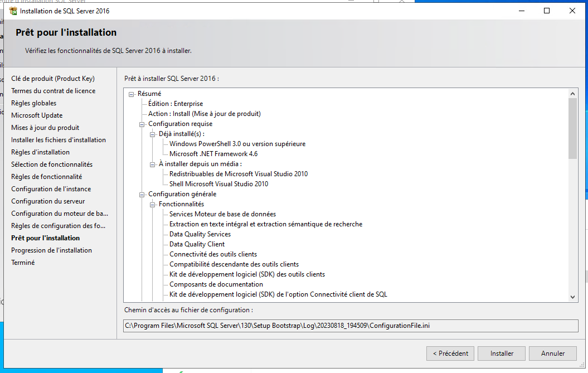The height and width of the screenshot is (373, 588).
Task: Select the configuration file path field
Action: [x=351, y=326]
